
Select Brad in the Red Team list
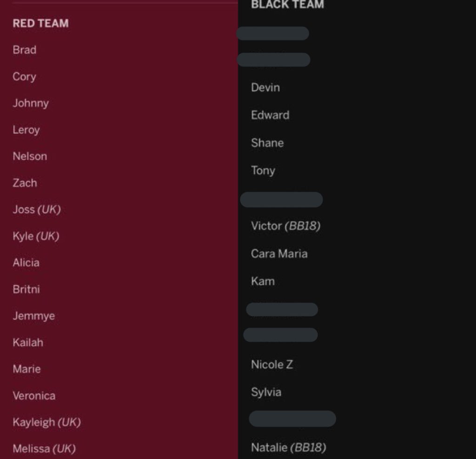(25, 50)
